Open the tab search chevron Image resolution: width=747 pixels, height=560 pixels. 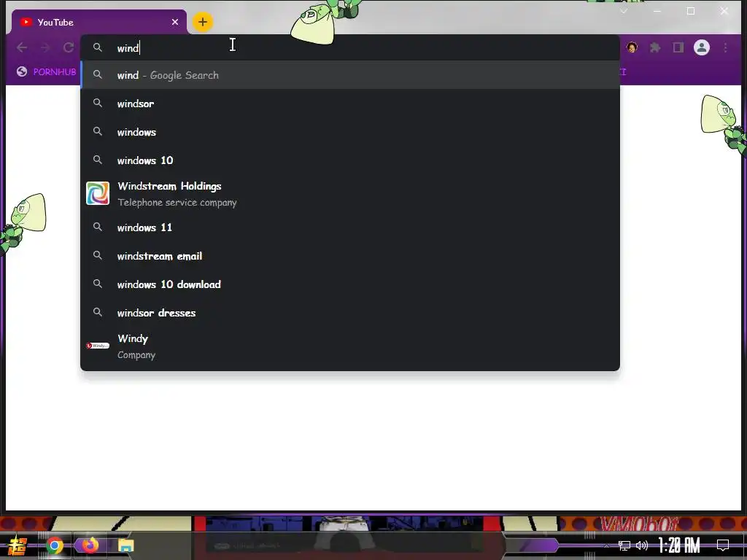coord(624,10)
